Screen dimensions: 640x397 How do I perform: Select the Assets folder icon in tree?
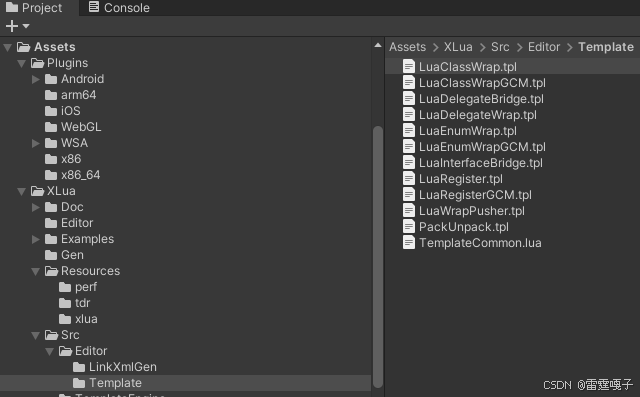[x=23, y=47]
